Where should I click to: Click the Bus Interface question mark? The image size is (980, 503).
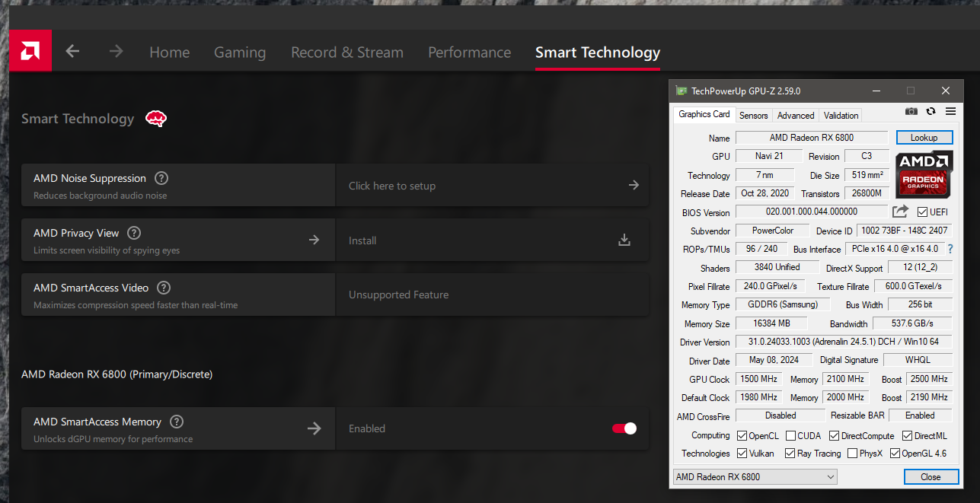[950, 249]
